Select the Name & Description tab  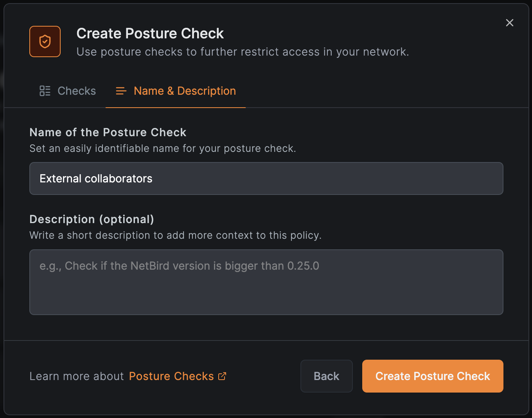click(x=185, y=91)
